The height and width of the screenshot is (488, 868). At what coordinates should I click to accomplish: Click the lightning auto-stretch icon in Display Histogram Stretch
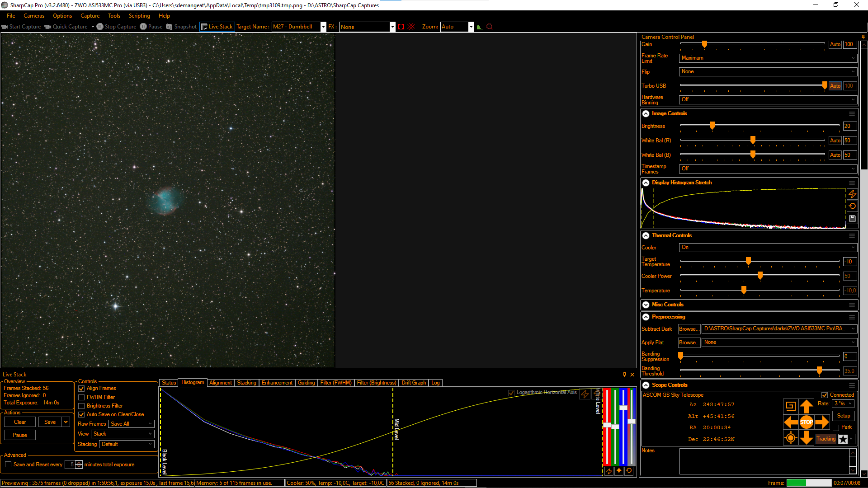coord(852,194)
